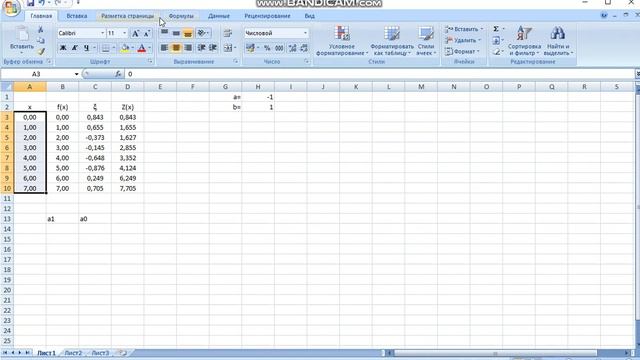The image size is (640, 360).
Task: Click the Copy icon in clipboard group
Action: pos(40,40)
